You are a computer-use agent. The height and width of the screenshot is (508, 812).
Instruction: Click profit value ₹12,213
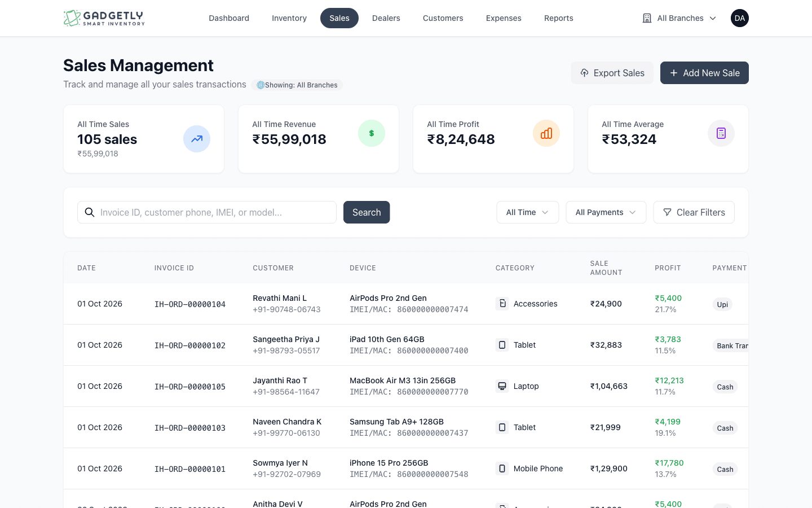tap(669, 380)
